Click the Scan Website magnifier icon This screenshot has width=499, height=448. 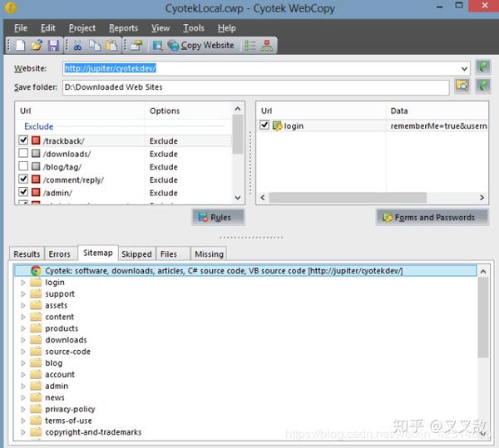coord(158,46)
